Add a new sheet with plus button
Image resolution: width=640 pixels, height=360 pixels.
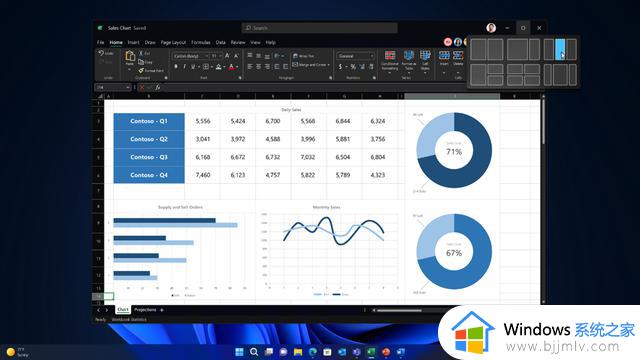[162, 310]
